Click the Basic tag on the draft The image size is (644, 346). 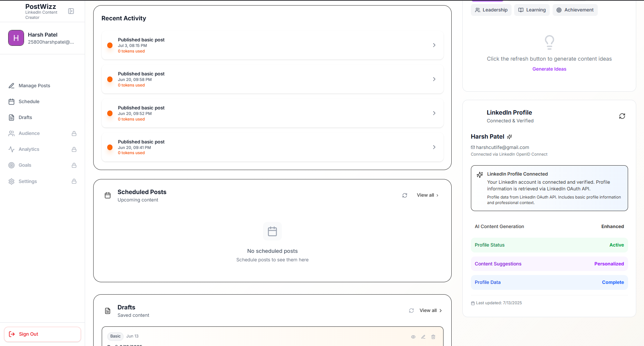pyautogui.click(x=115, y=336)
